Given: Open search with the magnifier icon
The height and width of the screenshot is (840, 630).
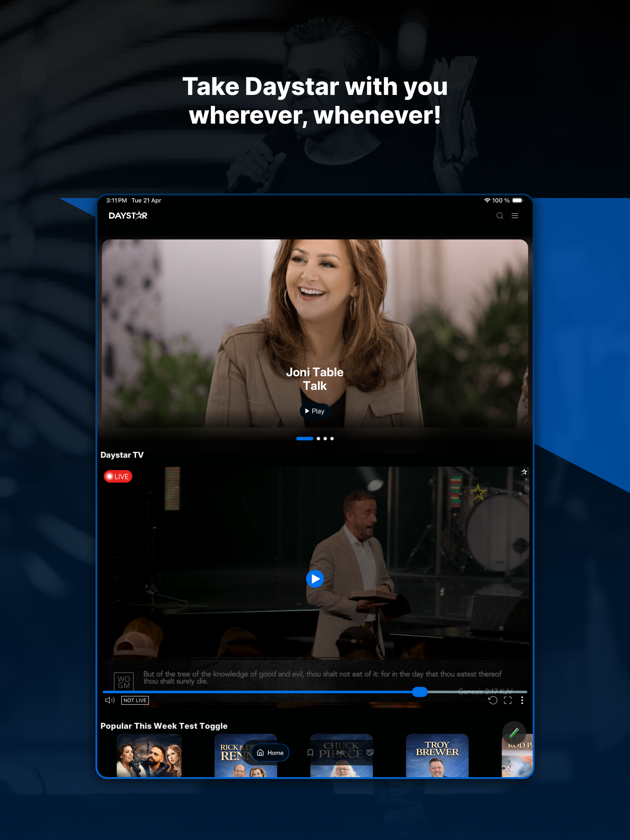Looking at the screenshot, I should pos(500,216).
